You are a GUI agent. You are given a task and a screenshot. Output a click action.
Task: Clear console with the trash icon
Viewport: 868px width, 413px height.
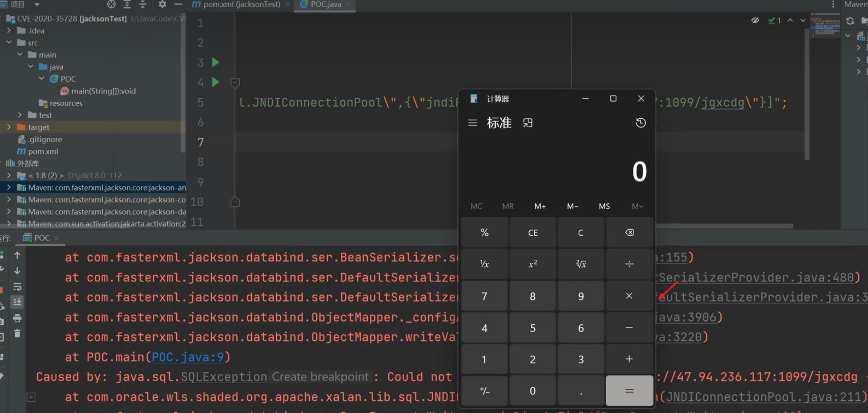pos(17,334)
